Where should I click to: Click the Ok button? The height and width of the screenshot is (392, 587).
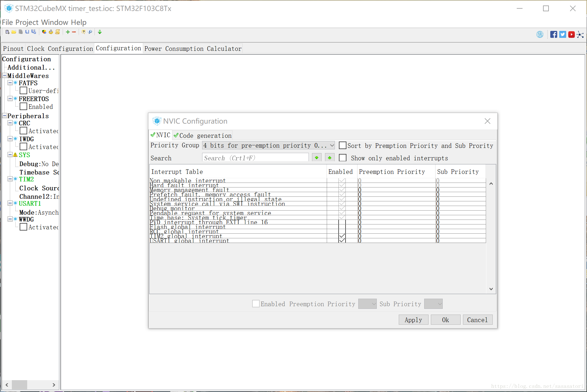[445, 319]
